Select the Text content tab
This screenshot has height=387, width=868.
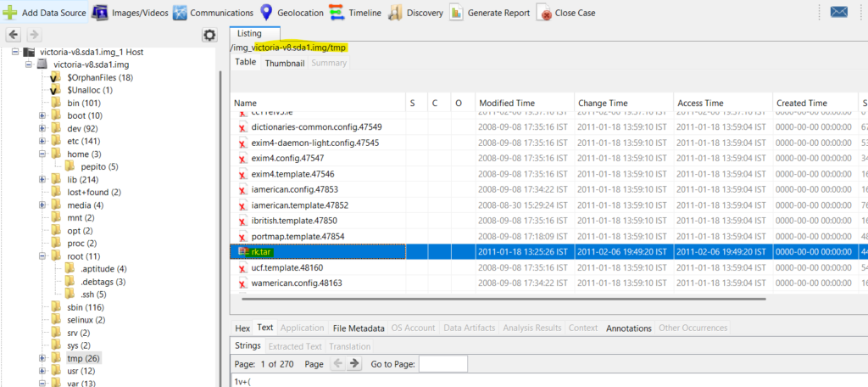pyautogui.click(x=265, y=327)
